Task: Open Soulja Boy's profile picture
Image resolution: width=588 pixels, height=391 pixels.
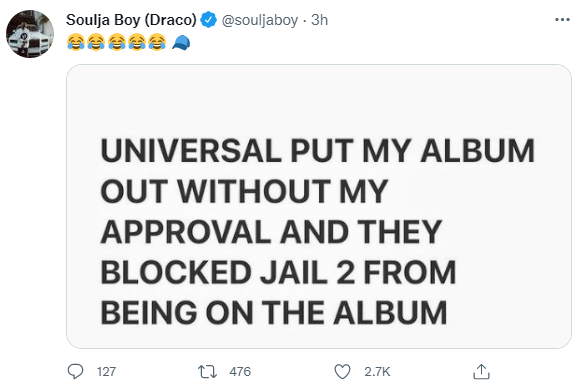Action: pyautogui.click(x=30, y=34)
